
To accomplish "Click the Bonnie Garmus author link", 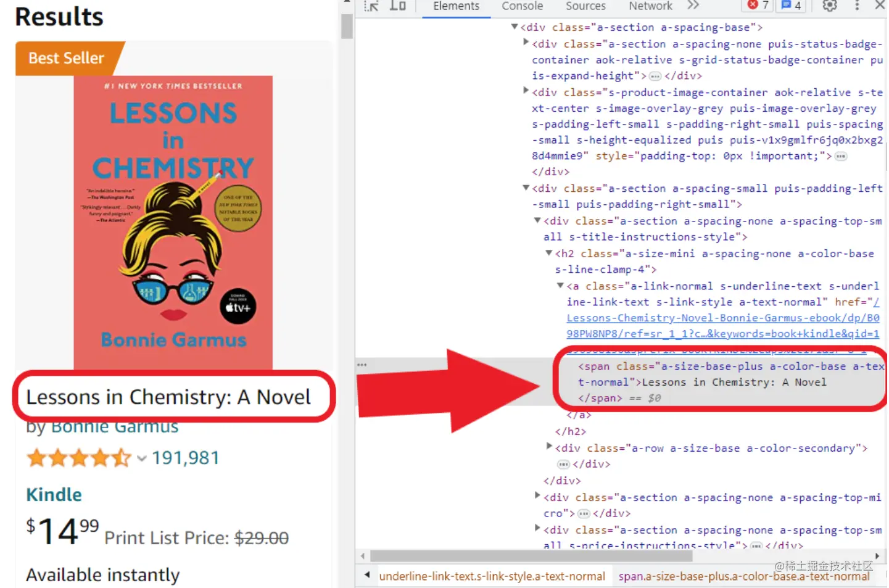I will click(x=115, y=427).
